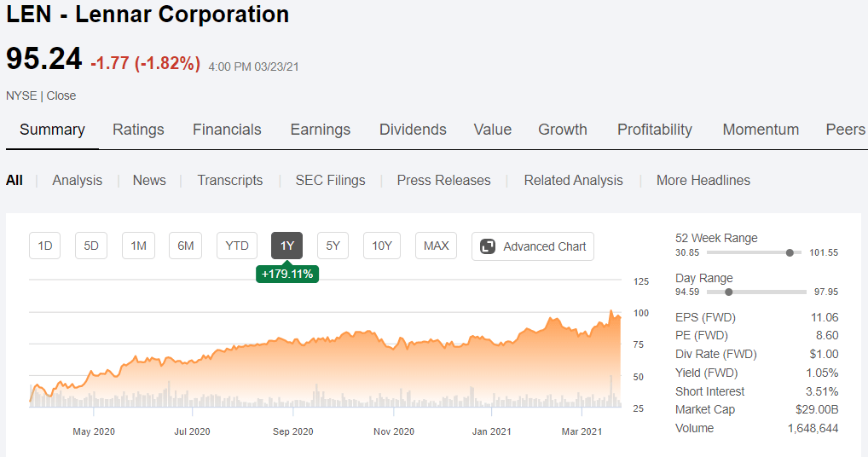
Task: Click the NYSE | Close label
Action: (x=41, y=95)
